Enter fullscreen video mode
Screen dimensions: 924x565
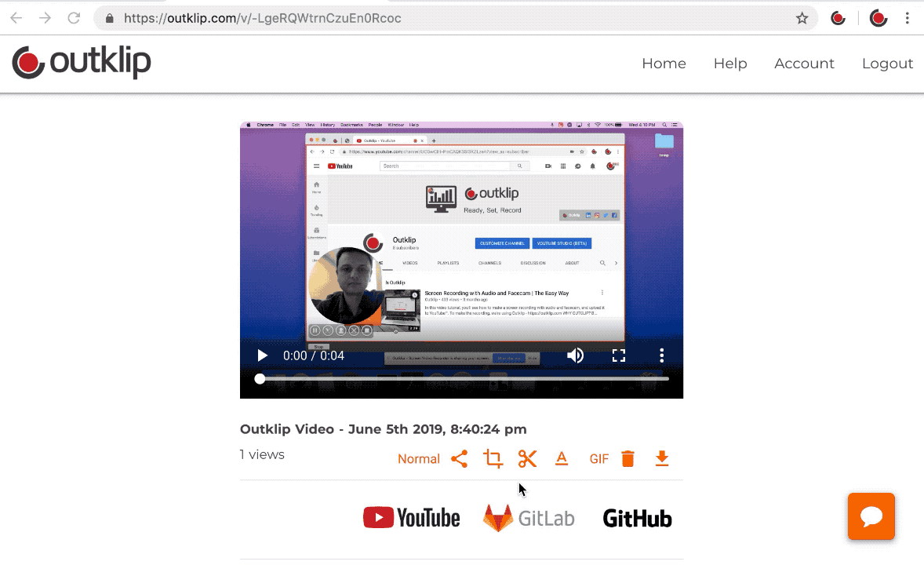(x=619, y=355)
